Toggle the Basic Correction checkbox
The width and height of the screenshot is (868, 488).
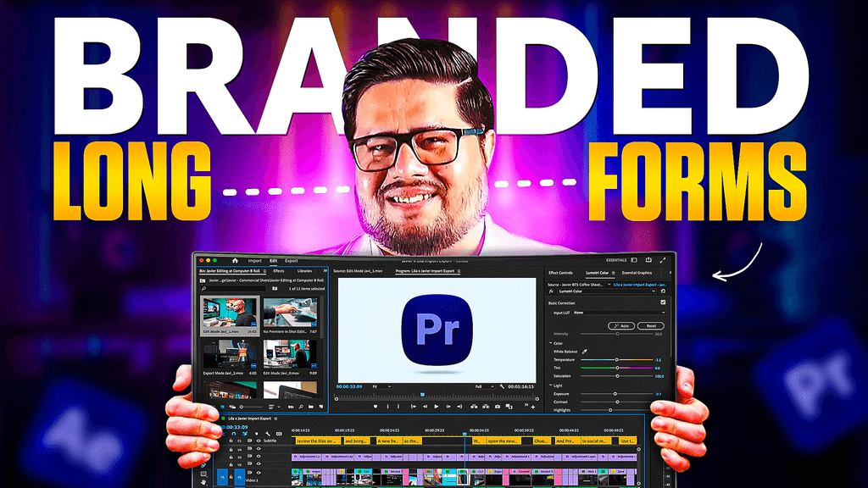click(663, 302)
